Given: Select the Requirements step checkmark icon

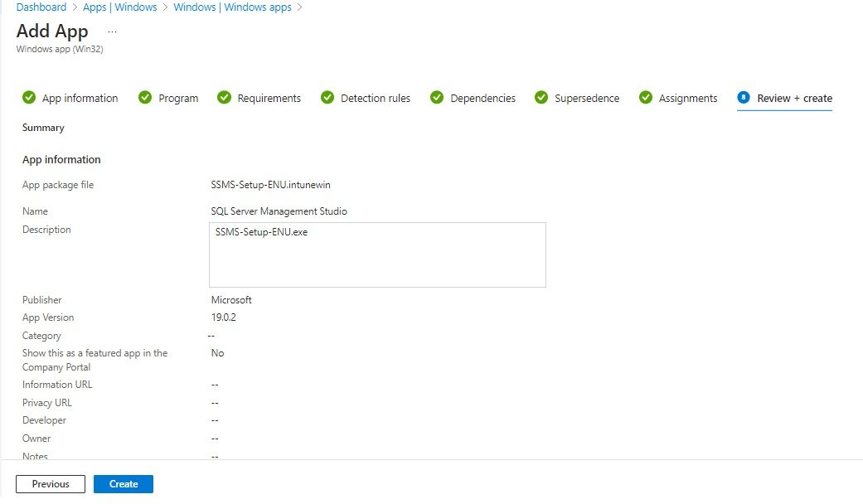Looking at the screenshot, I should (x=224, y=98).
